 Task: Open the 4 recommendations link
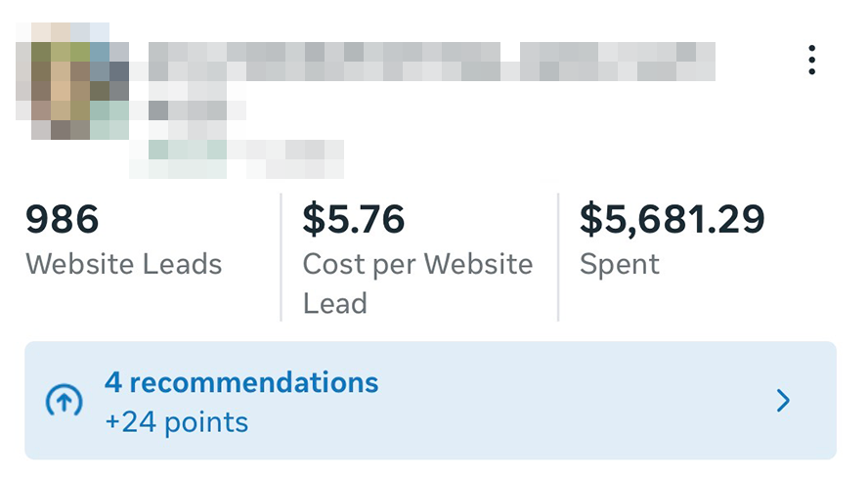pyautogui.click(x=241, y=381)
